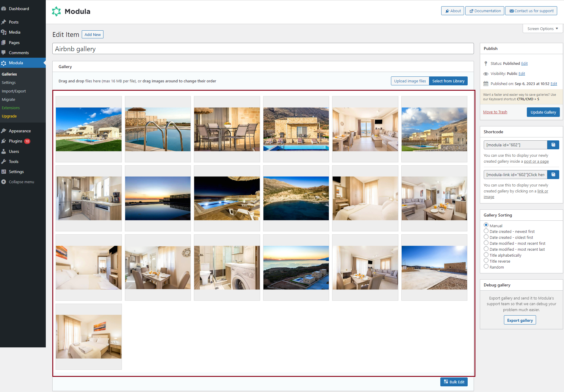Select the pool ladder thumbnail
564x392 pixels.
pyautogui.click(x=158, y=129)
